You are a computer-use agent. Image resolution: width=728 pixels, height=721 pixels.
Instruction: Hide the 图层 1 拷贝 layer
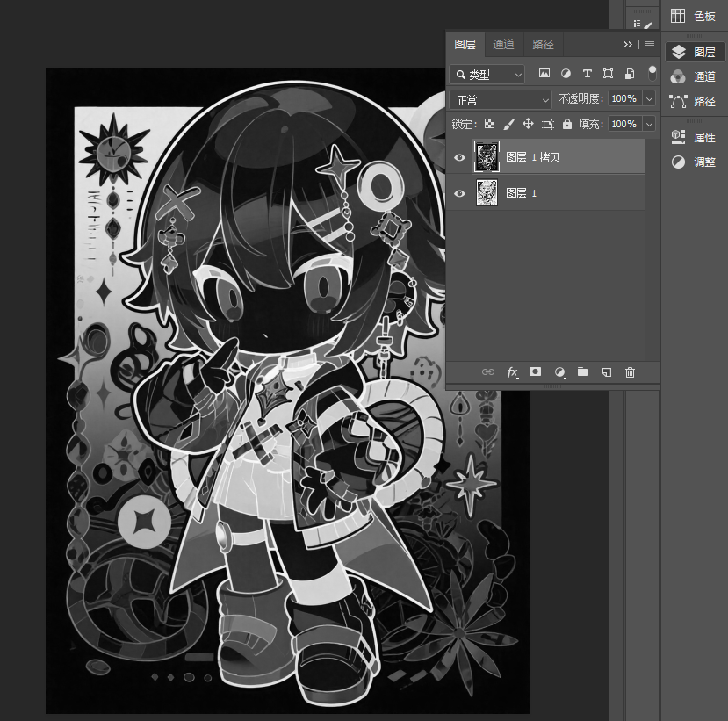[x=459, y=157]
